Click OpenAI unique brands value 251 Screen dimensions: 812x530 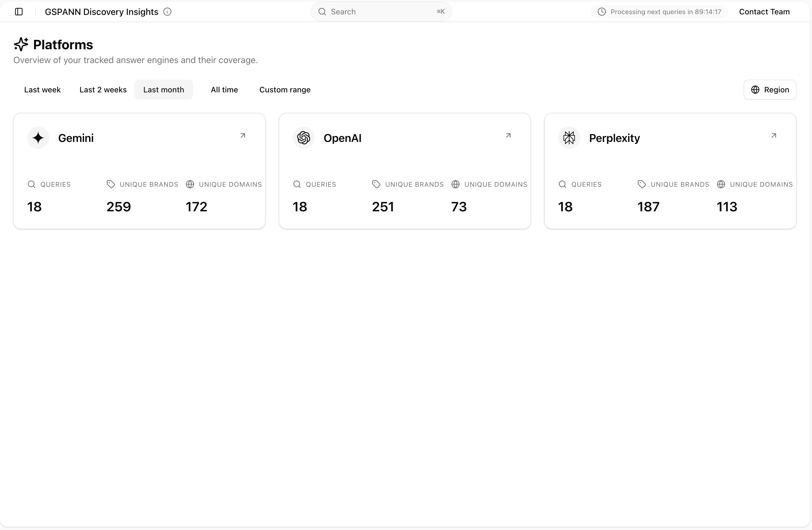pyautogui.click(x=383, y=206)
